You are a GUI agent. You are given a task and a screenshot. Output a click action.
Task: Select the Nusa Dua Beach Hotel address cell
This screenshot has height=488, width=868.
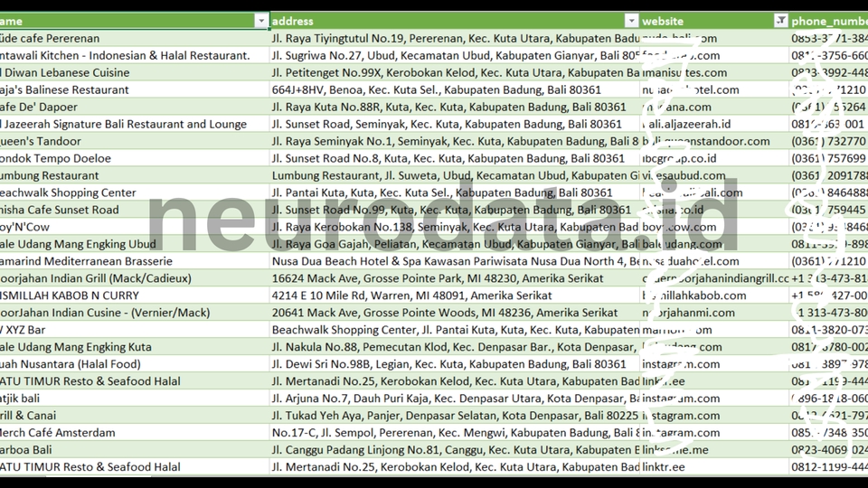pyautogui.click(x=452, y=261)
